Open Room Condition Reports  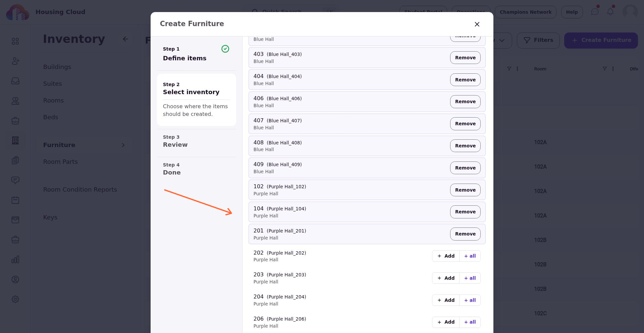point(80,189)
